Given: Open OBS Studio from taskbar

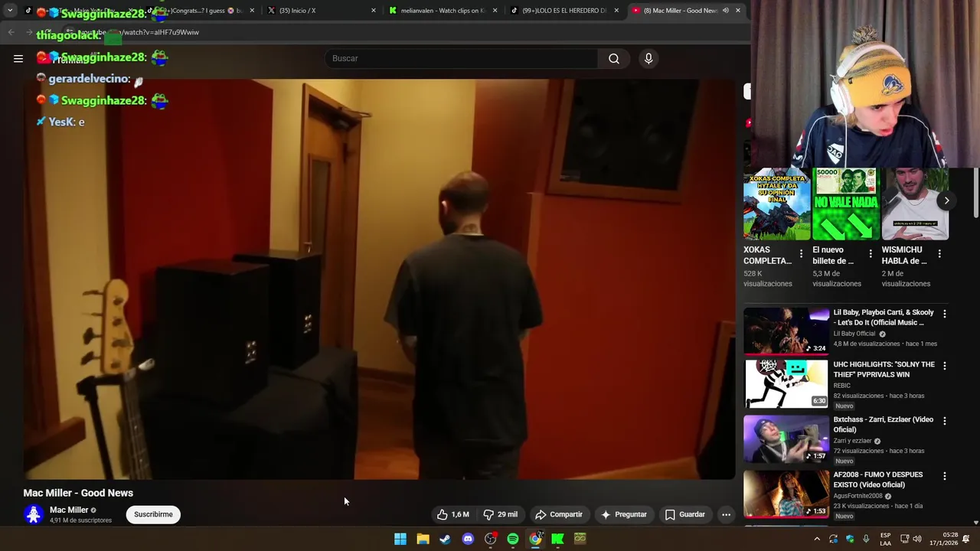Looking at the screenshot, I should tap(490, 539).
